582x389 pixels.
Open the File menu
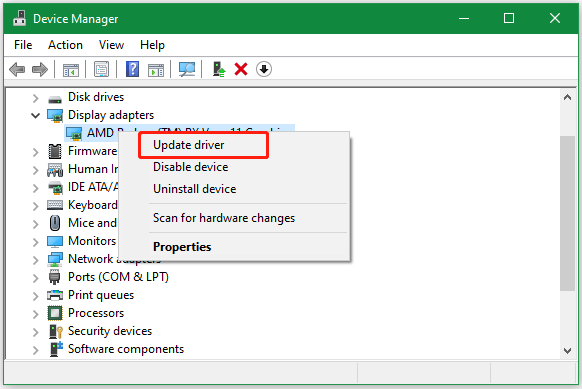(23, 45)
